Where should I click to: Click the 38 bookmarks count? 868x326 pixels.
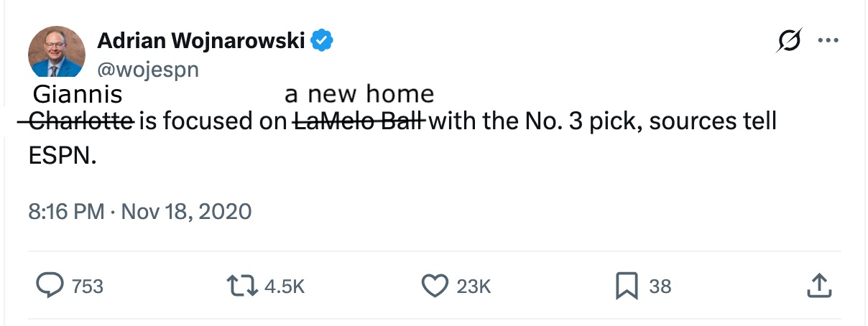(x=660, y=287)
